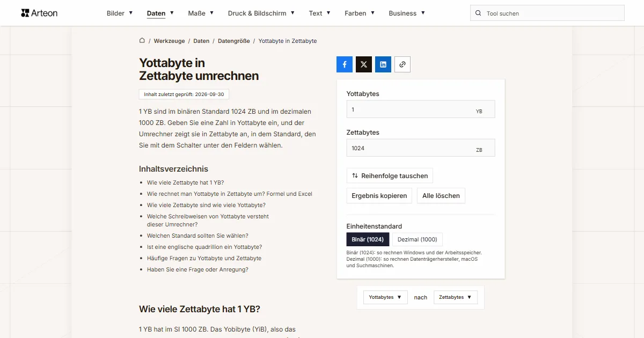Open 'Wie rechnet man Yottabyte in Zettabyte um?' link
This screenshot has height=338, width=644.
(230, 194)
